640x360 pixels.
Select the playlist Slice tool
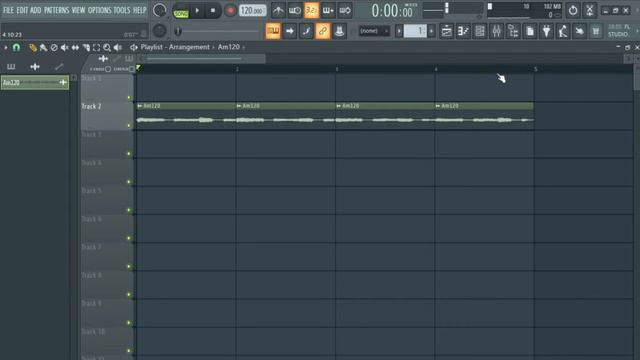pyautogui.click(x=86, y=48)
